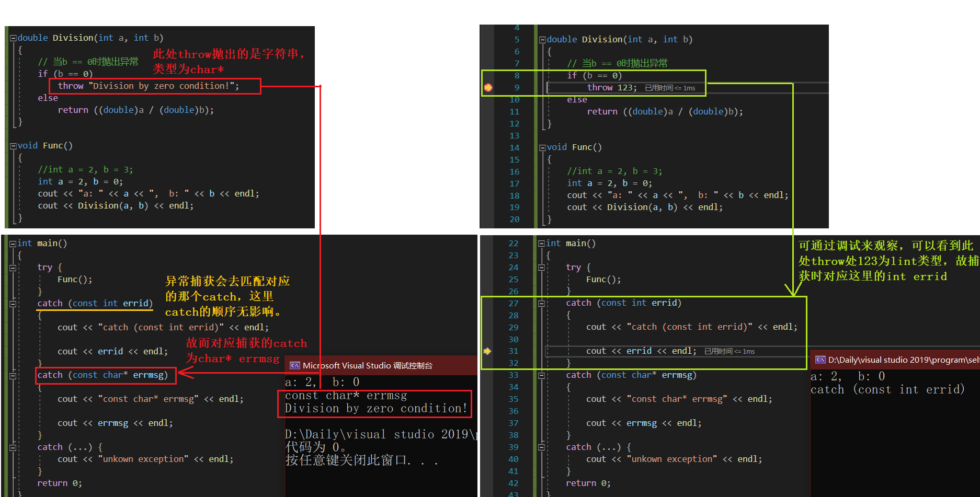Click "//int a = 2, b = 3;" comment on line 16
The height and width of the screenshot is (497, 980).
coord(614,171)
